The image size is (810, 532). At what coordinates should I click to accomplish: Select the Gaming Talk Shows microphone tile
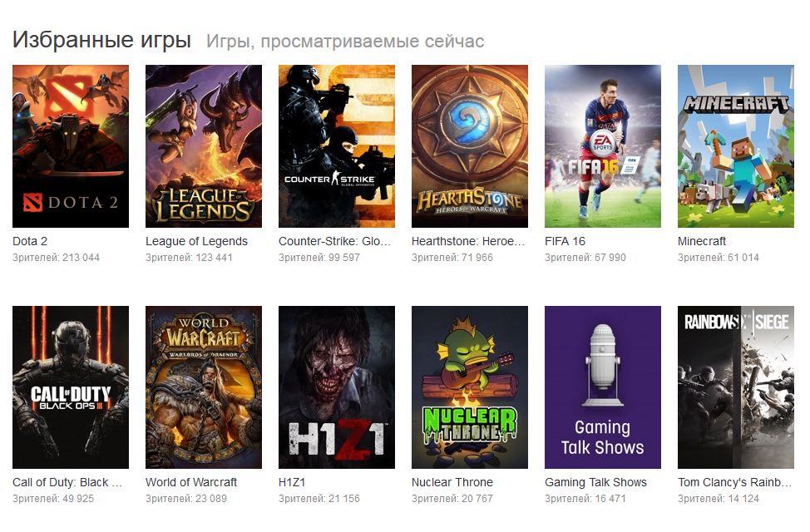pos(603,387)
